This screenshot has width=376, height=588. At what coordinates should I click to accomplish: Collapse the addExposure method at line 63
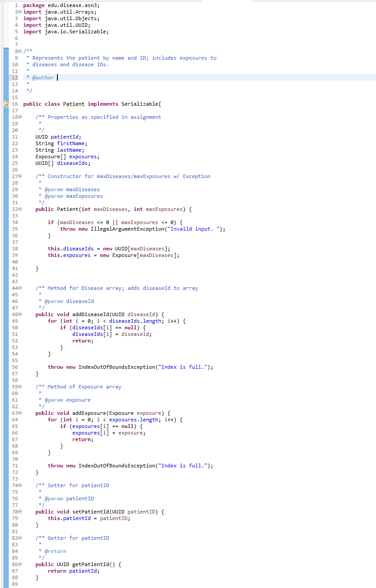point(19,413)
